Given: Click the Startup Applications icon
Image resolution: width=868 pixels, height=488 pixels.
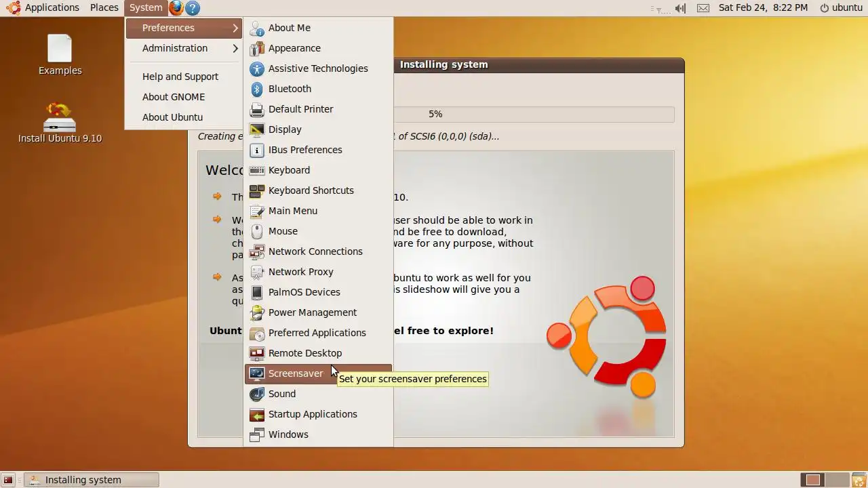Looking at the screenshot, I should coord(256,414).
